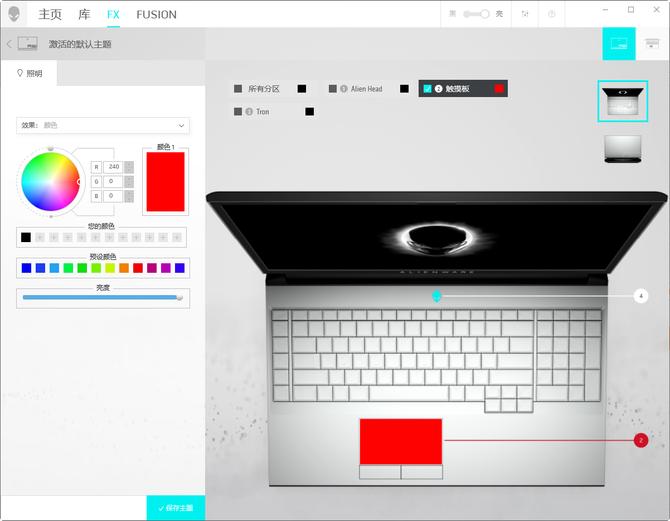
Task: Click the G value input field
Action: click(113, 181)
